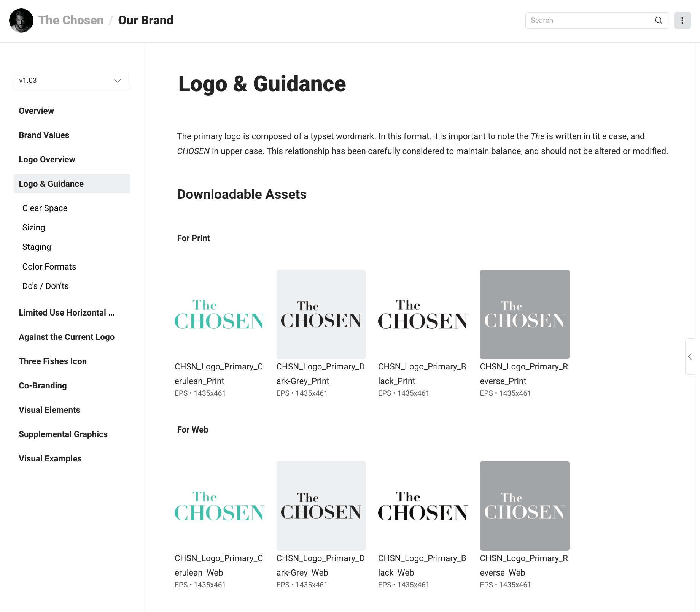The image size is (700, 612).
Task: Select Do's / Don'ts in the sidebar
Action: point(45,286)
